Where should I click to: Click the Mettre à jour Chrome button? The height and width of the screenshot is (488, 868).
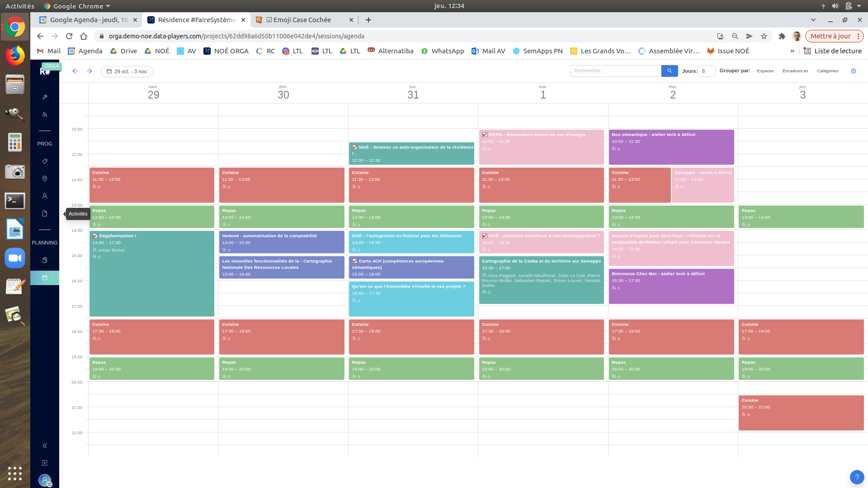click(830, 36)
